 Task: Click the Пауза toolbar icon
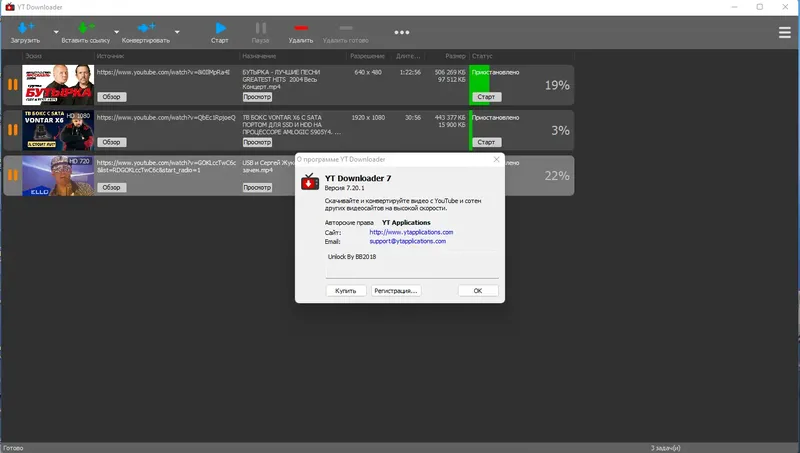click(x=260, y=28)
